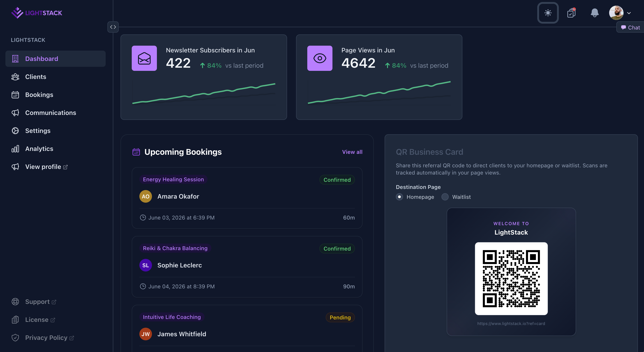Click the June 04 booking clock icon
The image size is (644, 352).
(143, 287)
